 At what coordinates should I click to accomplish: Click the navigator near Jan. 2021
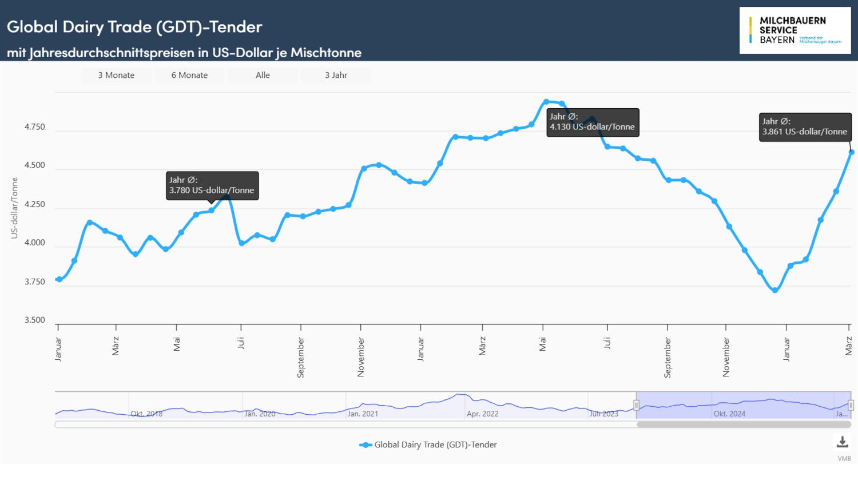[363, 406]
